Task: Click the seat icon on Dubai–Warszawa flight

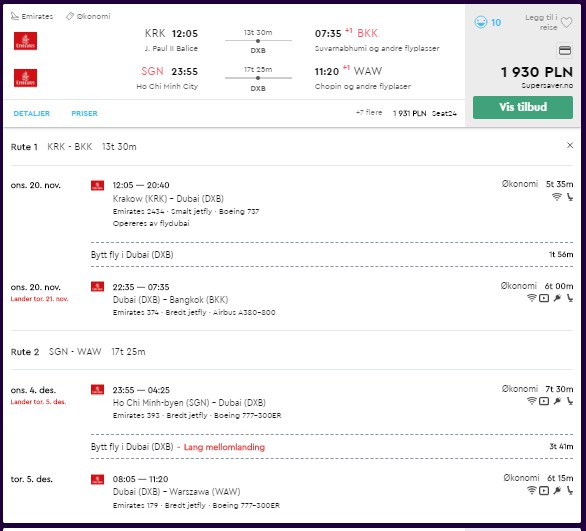Action: (570, 490)
